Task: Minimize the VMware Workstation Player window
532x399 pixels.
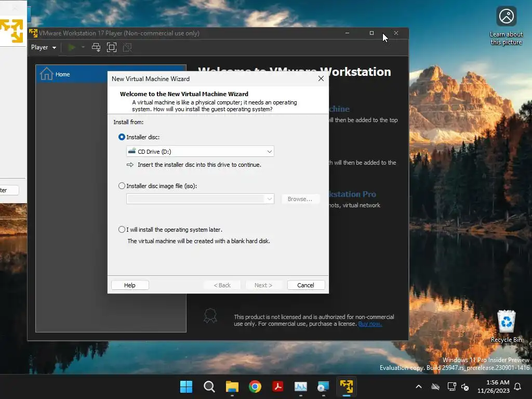Action: 347,33
